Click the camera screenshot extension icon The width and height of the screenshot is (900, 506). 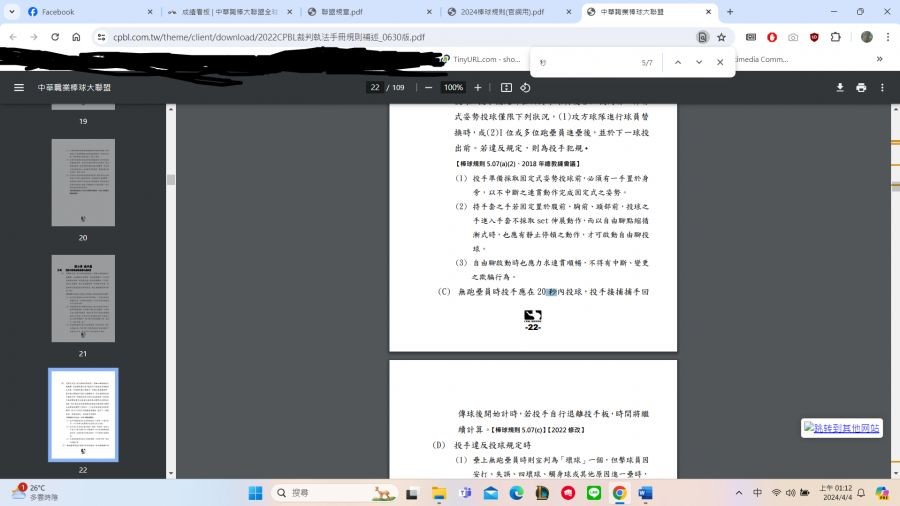[793, 37]
